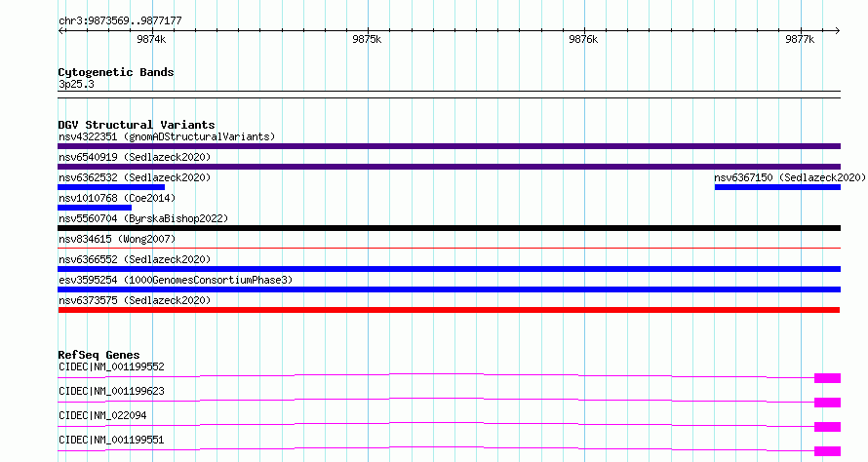Select the nsv6540919 Sedlazeck2020 variant bar

449,167
